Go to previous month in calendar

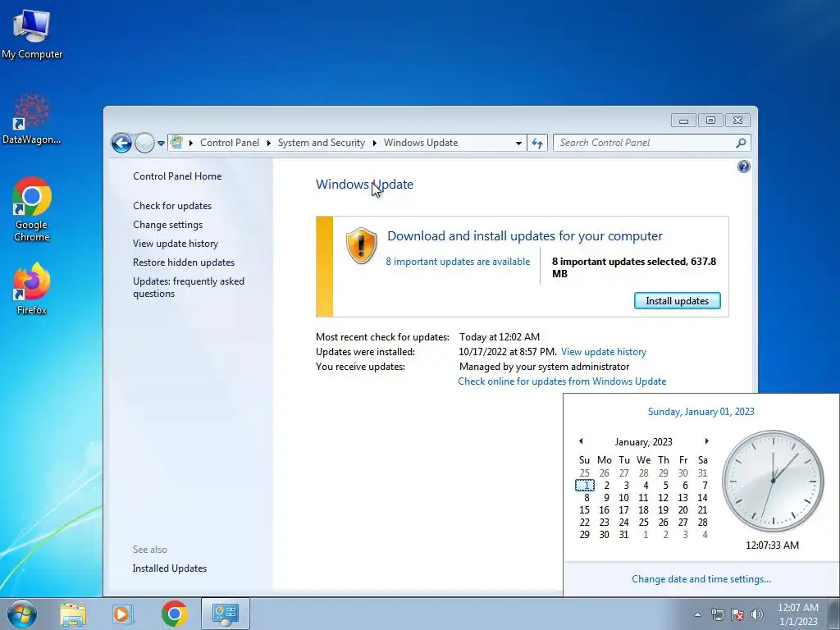581,441
